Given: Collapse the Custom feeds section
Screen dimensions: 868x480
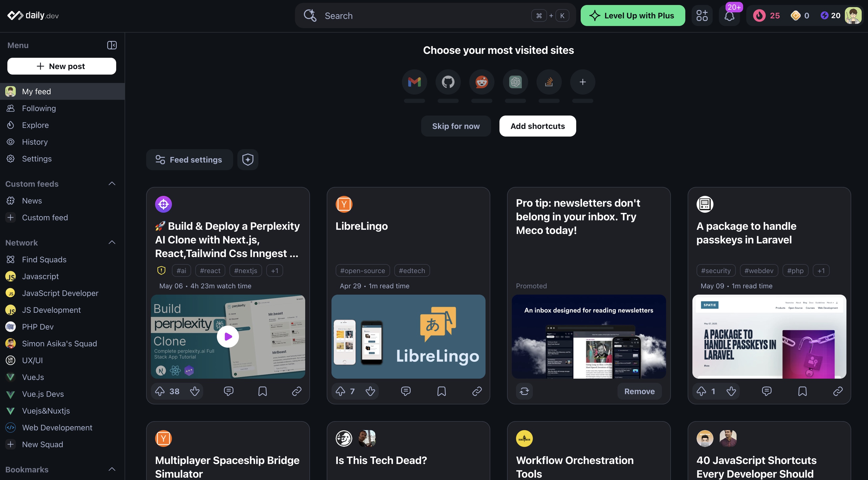Looking at the screenshot, I should point(112,184).
